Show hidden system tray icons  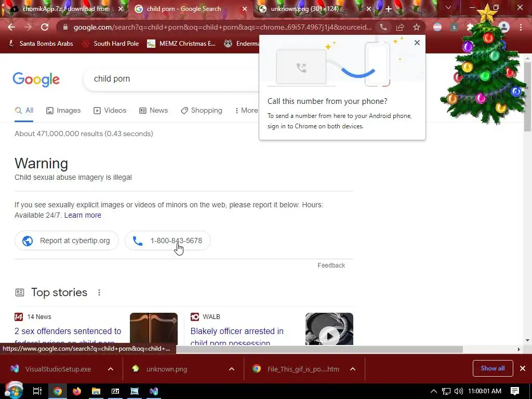[434, 391]
